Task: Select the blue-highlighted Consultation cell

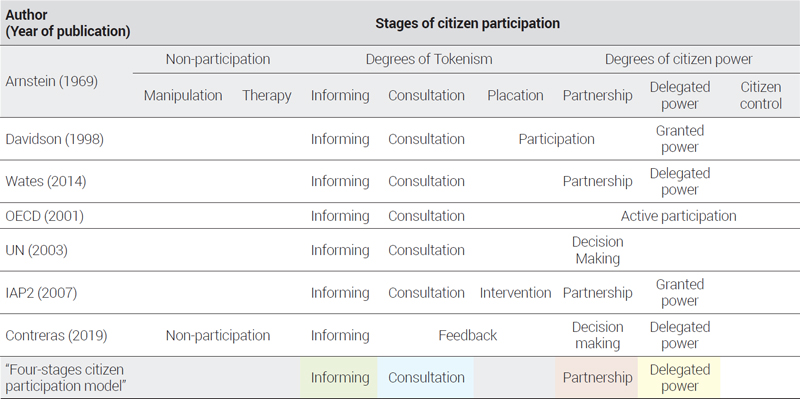Action: [426, 378]
